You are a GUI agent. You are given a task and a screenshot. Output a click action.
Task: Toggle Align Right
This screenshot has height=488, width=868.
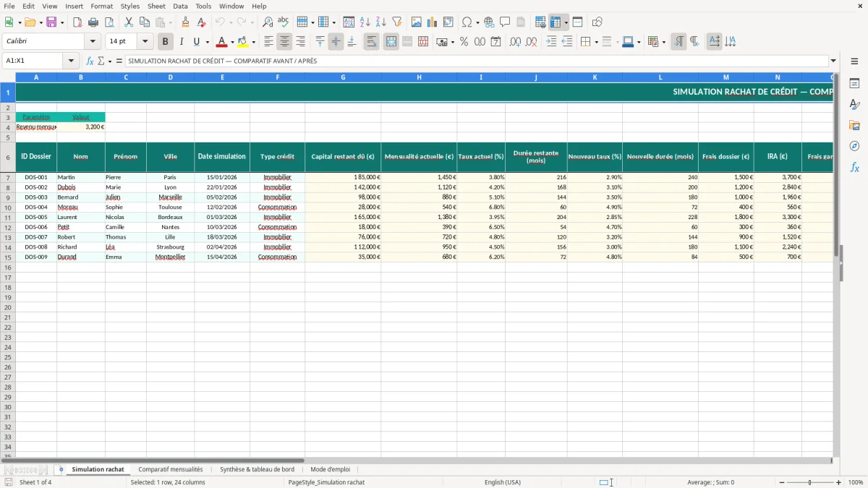pos(300,42)
